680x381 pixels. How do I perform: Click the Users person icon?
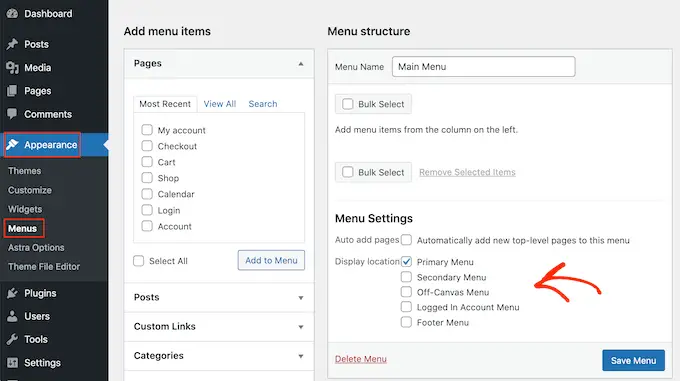12,316
